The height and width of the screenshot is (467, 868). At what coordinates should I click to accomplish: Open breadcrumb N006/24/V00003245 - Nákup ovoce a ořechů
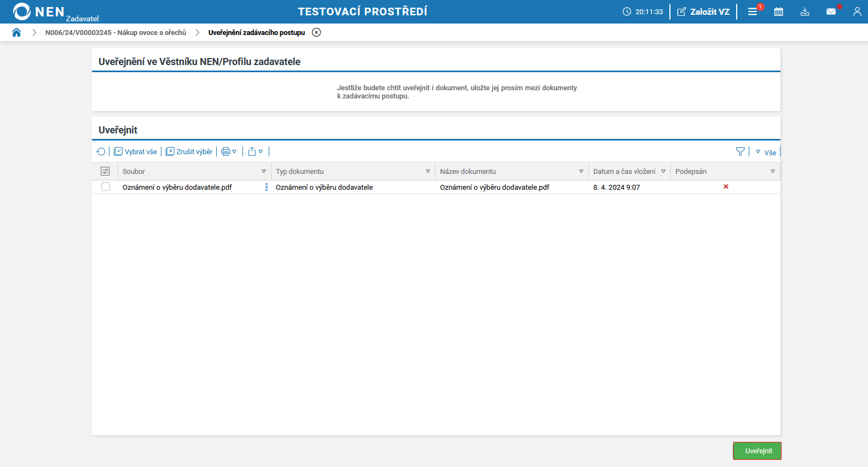[x=115, y=32]
